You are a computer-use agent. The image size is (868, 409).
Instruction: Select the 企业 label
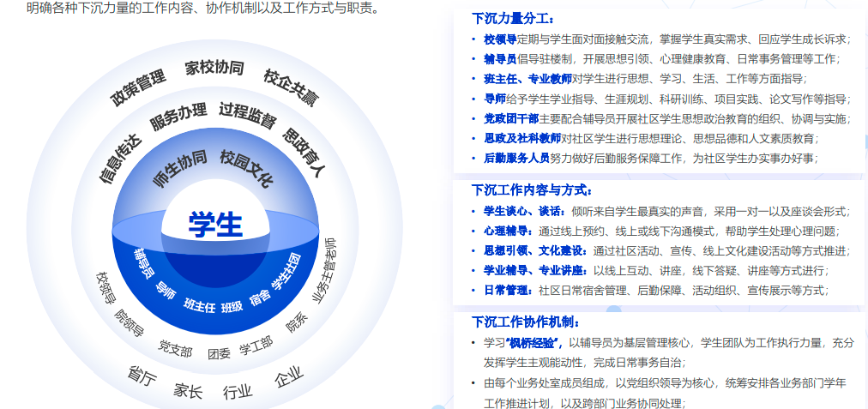(289, 377)
